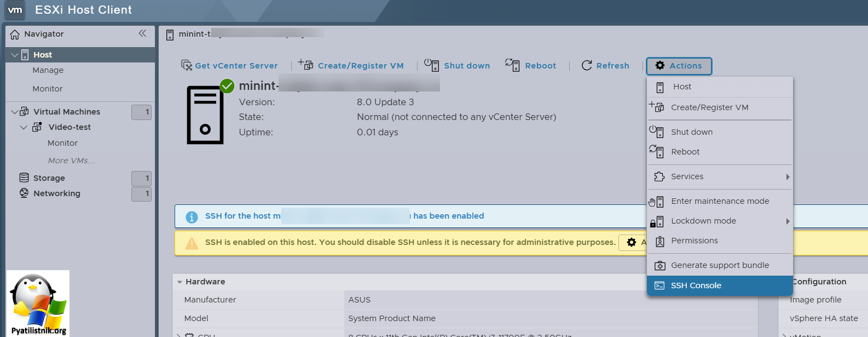Click the SSH Console terminal icon
The width and height of the screenshot is (868, 337).
coord(660,285)
